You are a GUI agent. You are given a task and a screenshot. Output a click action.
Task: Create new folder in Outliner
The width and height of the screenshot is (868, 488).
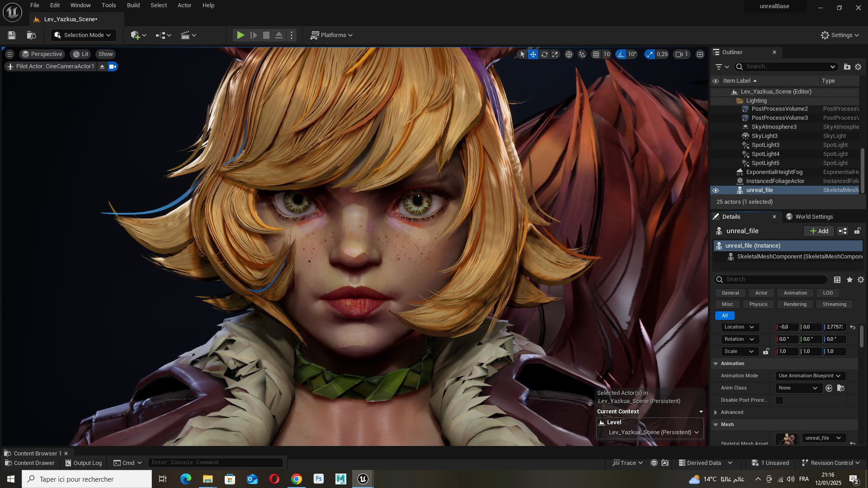point(847,67)
